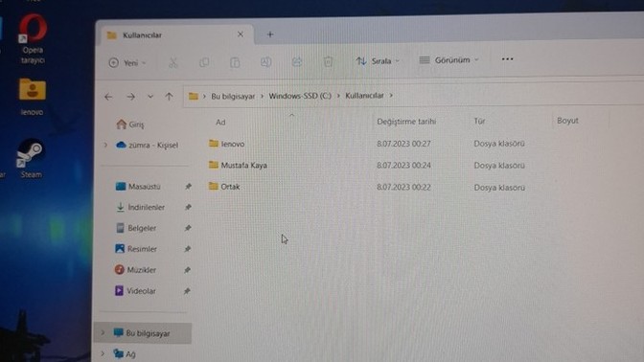The width and height of the screenshot is (644, 362).
Task: Click Bu bilgisayar in the address path
Action: click(x=233, y=96)
